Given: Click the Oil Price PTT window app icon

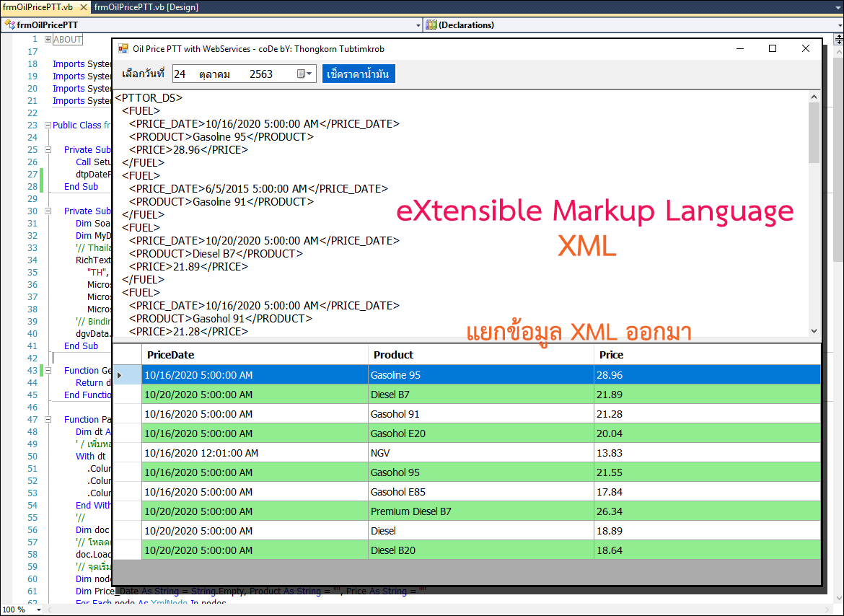Looking at the screenshot, I should coord(123,49).
